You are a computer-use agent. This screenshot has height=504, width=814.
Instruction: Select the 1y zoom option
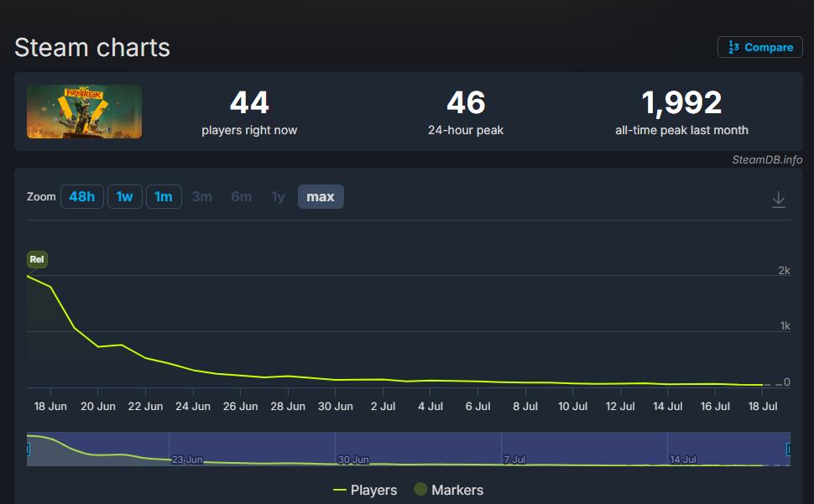[278, 197]
